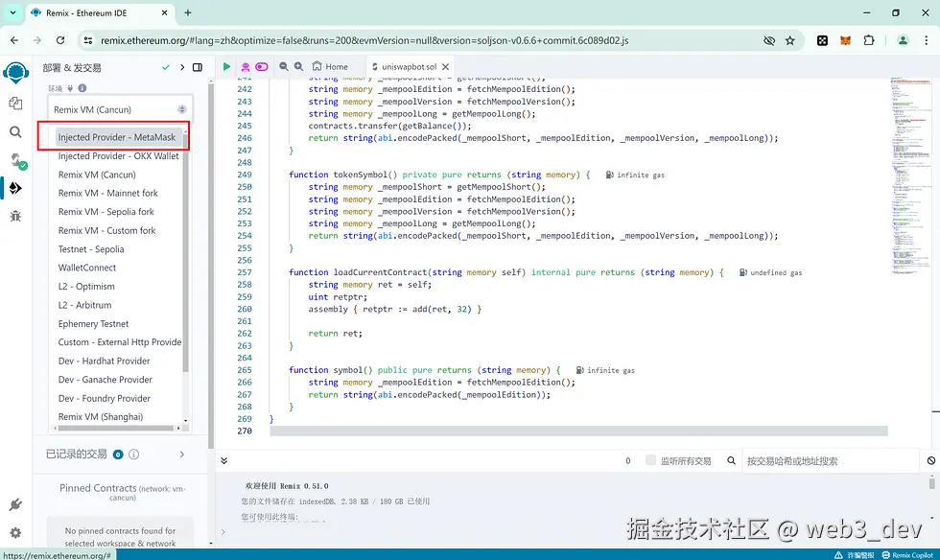Select Injected Provider - MetaMask
Image resolution: width=940 pixels, height=560 pixels.
tap(117, 137)
